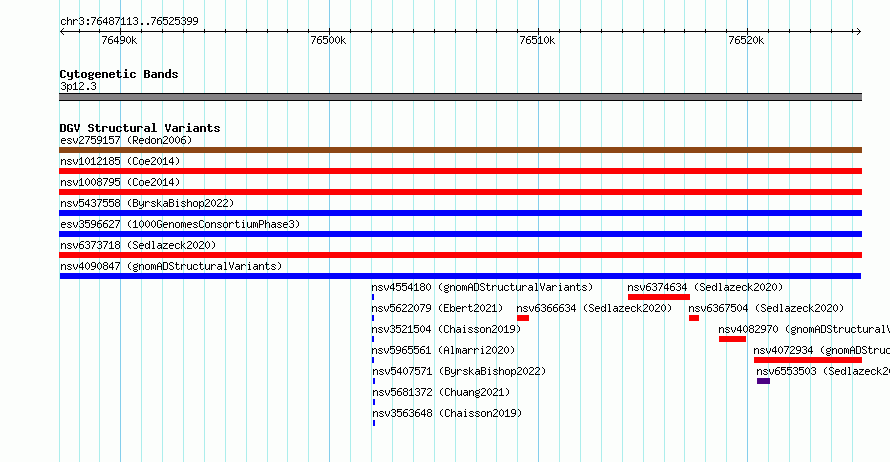Viewport: 890px width, 462px height.
Task: Click the red nsv6373718 variant bar
Action: pyautogui.click(x=460, y=255)
